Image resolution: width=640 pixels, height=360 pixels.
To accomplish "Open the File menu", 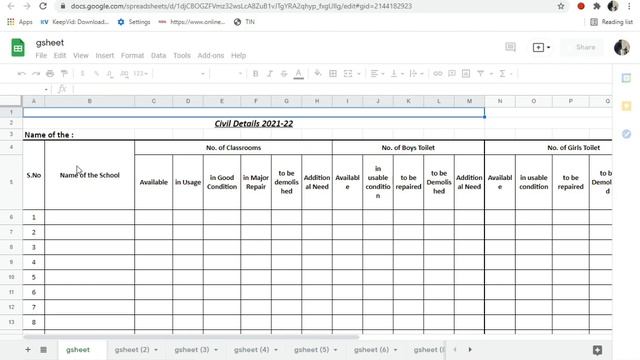I will coord(41,56).
